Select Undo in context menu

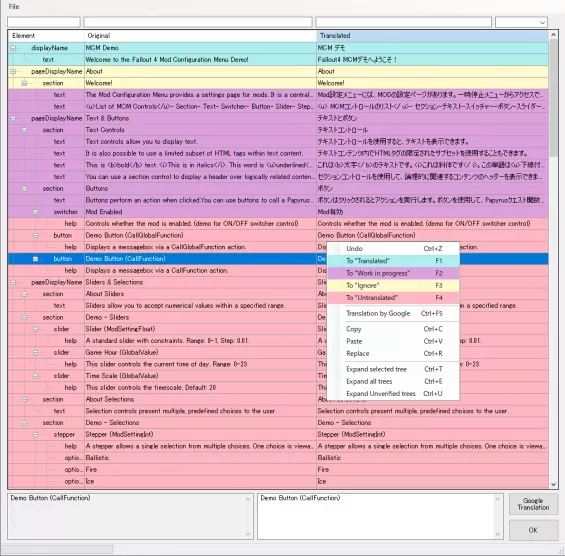(x=393, y=249)
